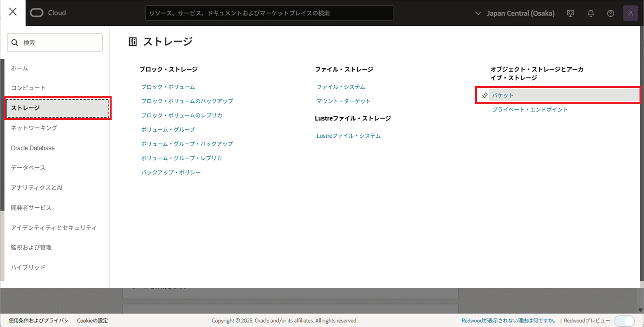Open ブロック・ボリュームのバックアップ link
644x327 pixels.
pyautogui.click(x=187, y=101)
